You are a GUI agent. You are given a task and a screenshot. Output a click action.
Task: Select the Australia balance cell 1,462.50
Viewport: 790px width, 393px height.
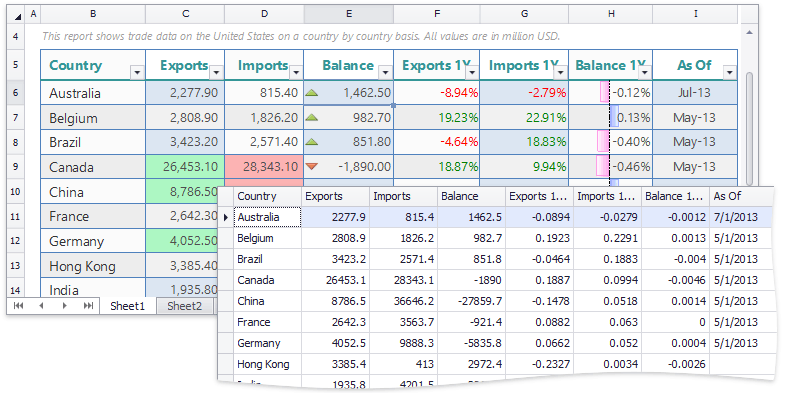coord(349,93)
